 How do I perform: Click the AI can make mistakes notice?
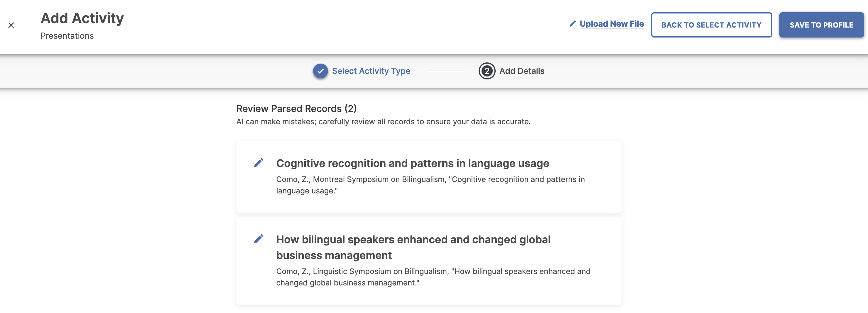pyautogui.click(x=383, y=122)
